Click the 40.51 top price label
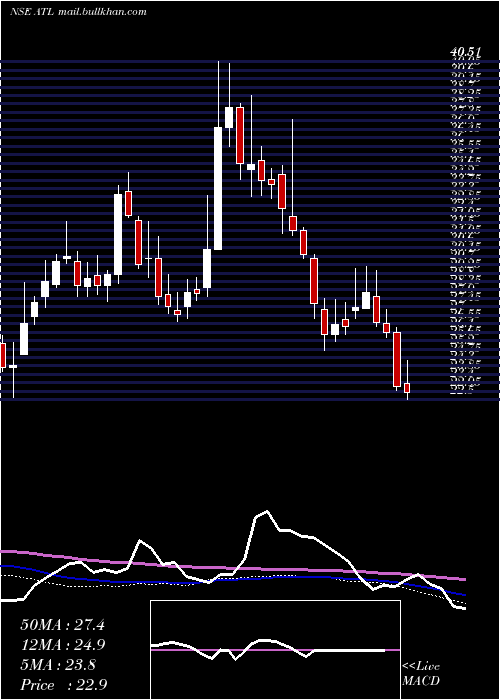 (x=467, y=53)
